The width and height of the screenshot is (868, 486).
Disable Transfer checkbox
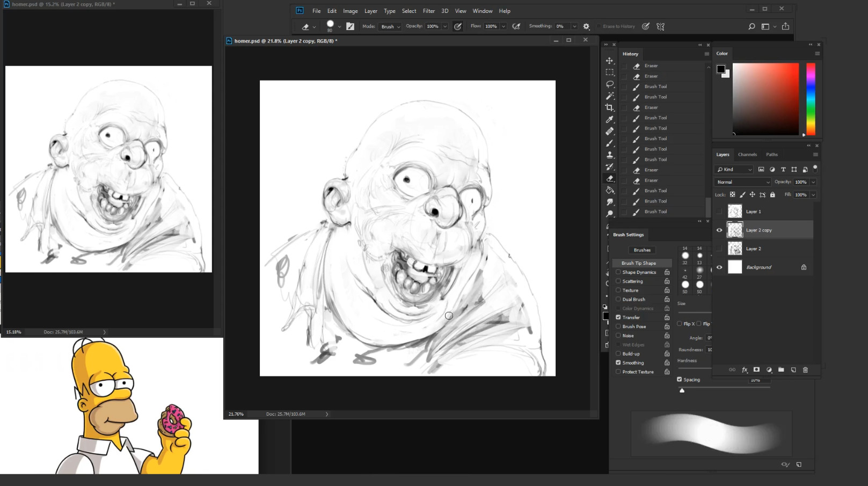pyautogui.click(x=618, y=317)
